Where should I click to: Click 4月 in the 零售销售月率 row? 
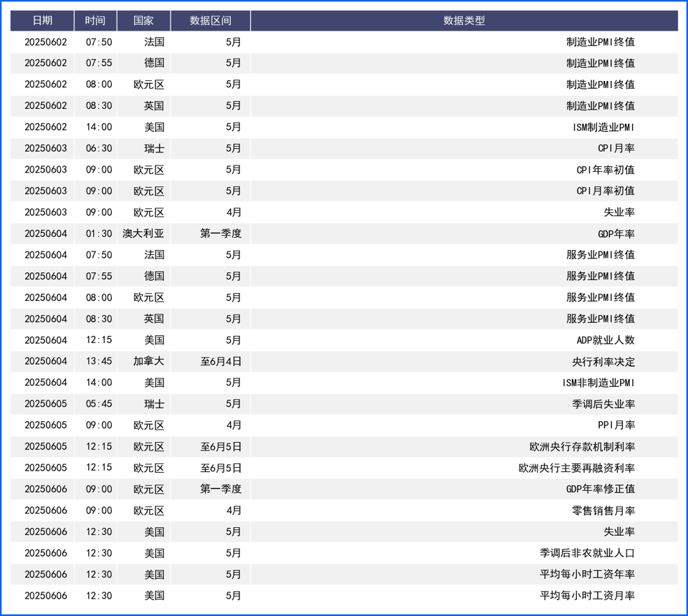234,510
